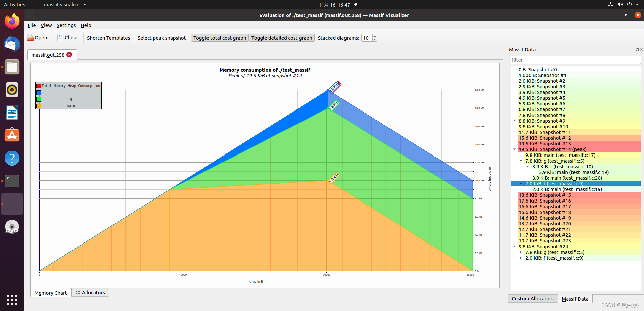This screenshot has height=311, width=644.
Task: Switch to Custom Allocators tab
Action: click(533, 299)
